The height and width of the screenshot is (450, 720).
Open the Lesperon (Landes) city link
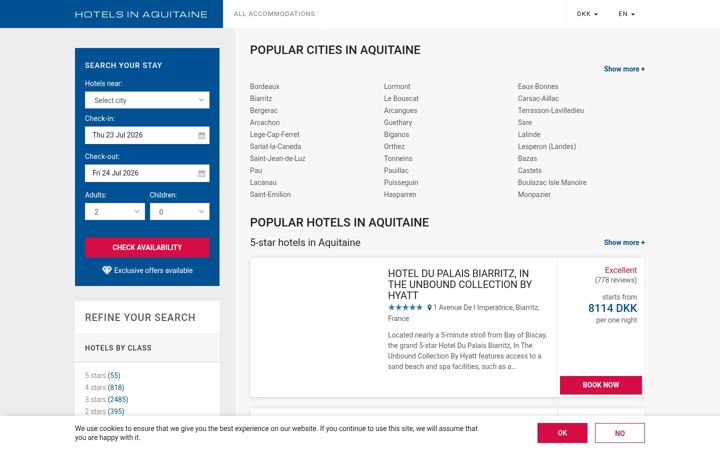pyautogui.click(x=547, y=146)
